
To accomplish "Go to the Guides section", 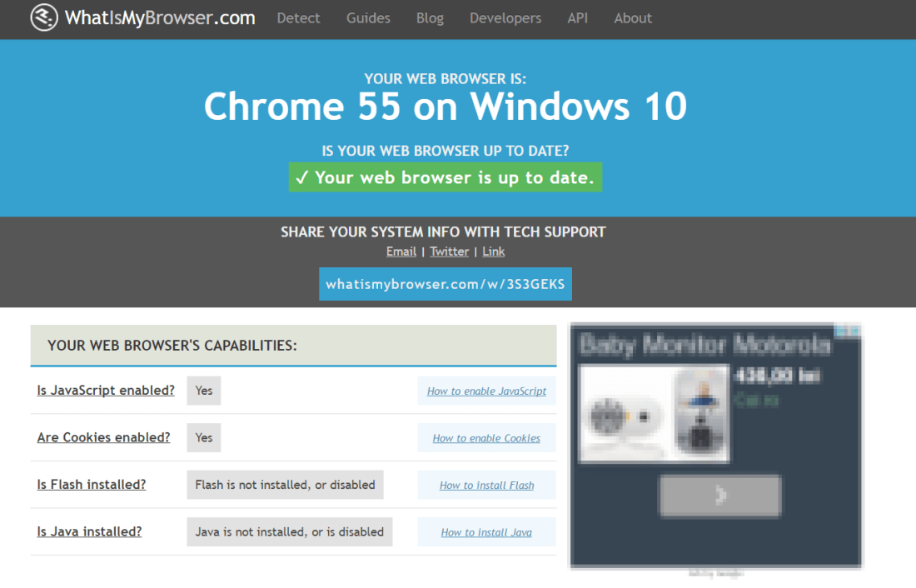I will pyautogui.click(x=368, y=18).
